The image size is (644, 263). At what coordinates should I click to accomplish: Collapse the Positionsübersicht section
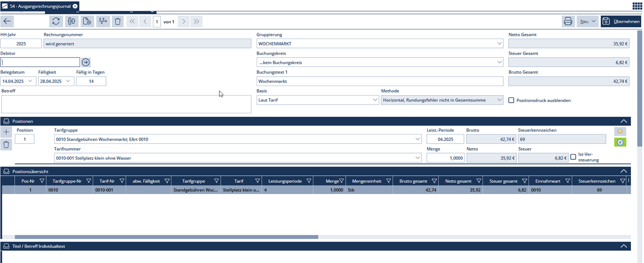623,171
